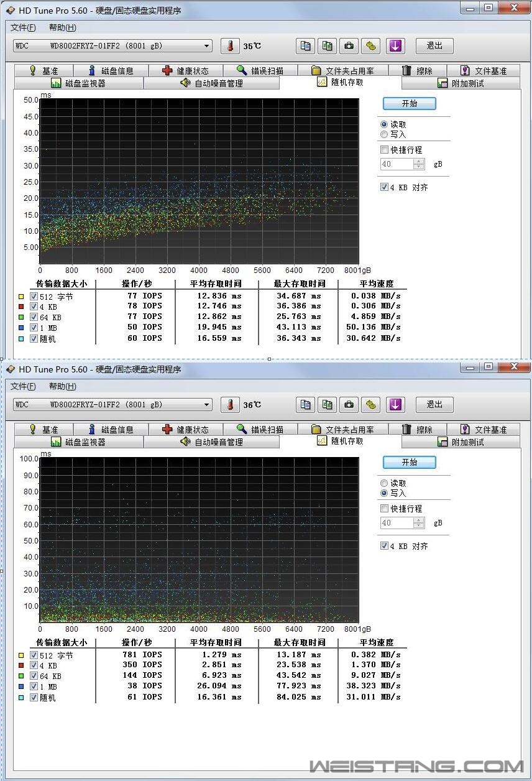Uncheck 随机 checkbox in 36°C window
This screenshot has height=781, width=532.
point(34,697)
